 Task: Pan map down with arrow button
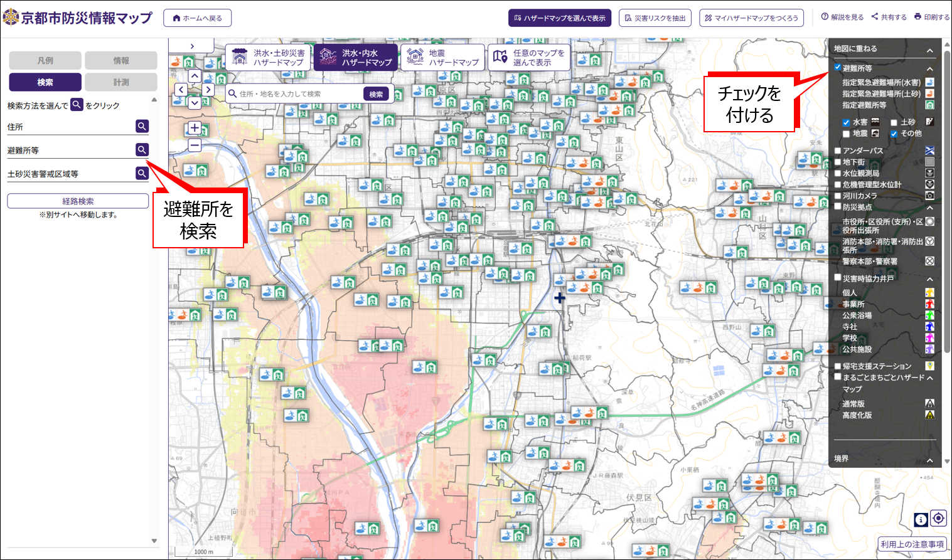[x=195, y=103]
